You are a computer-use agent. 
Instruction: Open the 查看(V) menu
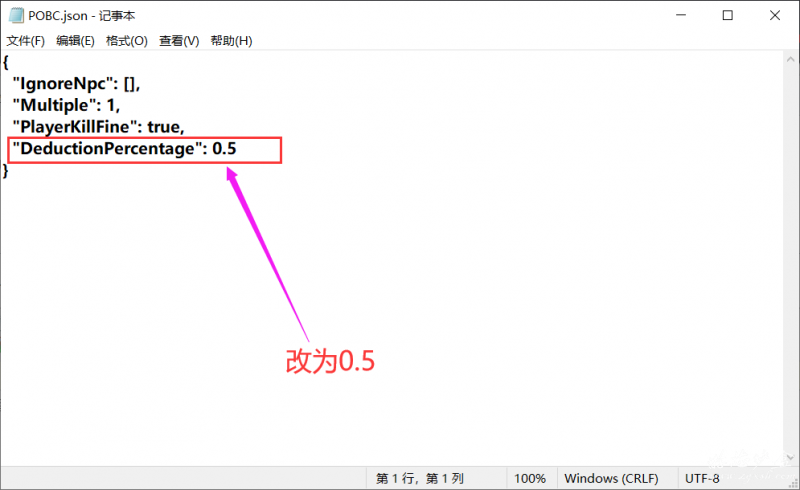pyautogui.click(x=179, y=41)
